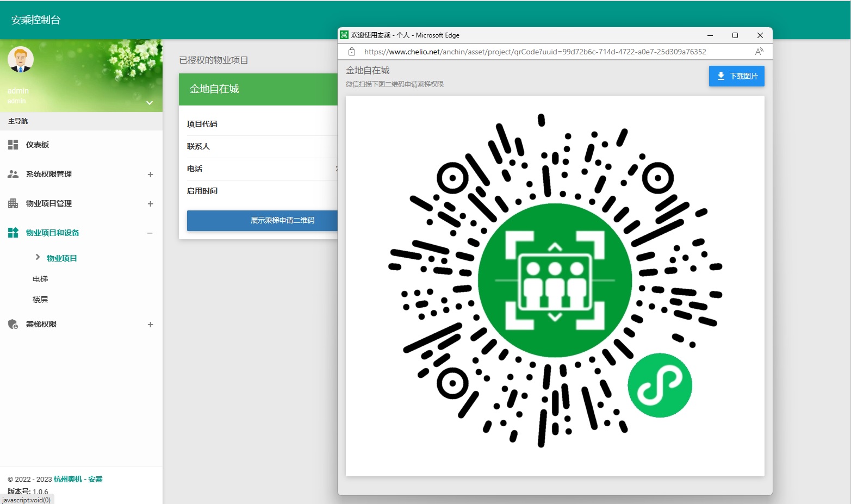Click the Read aloud icon in Edge

[759, 52]
